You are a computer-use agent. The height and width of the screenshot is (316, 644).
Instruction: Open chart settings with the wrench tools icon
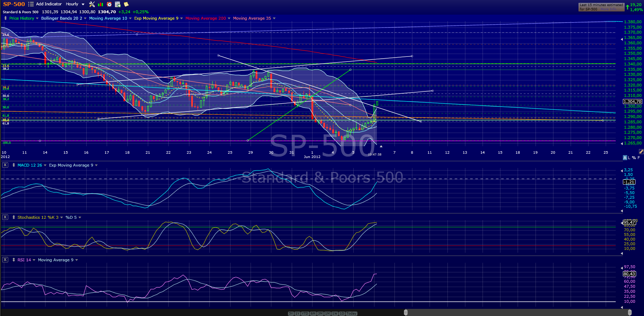(92, 4)
